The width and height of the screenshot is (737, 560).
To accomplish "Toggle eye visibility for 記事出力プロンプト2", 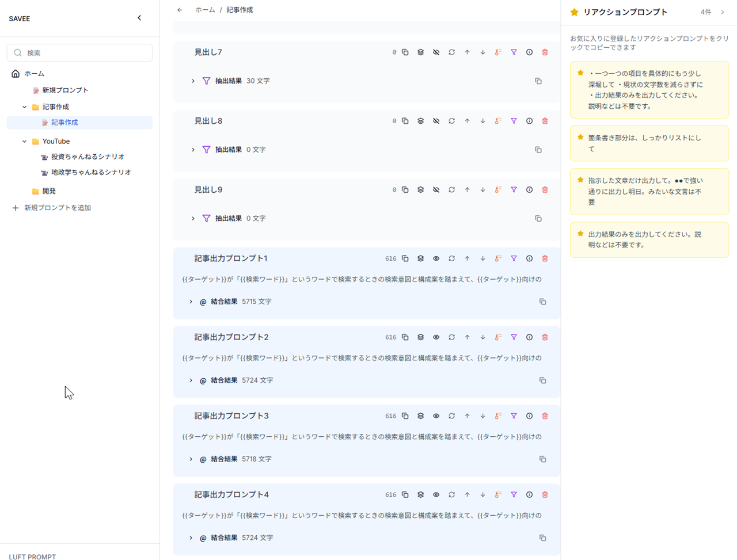I will (x=436, y=337).
